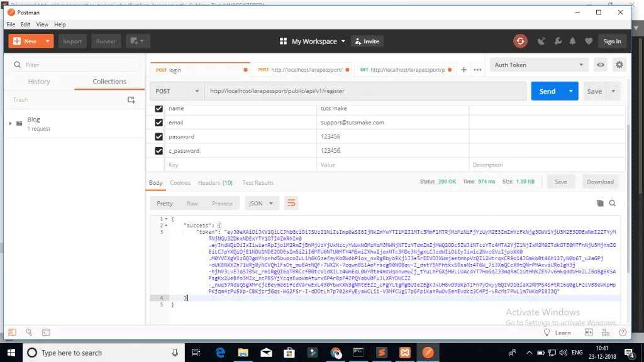This screenshot has width=644, height=362.
Task: Launch Microsoft Edge from taskbar
Action: pos(220,353)
